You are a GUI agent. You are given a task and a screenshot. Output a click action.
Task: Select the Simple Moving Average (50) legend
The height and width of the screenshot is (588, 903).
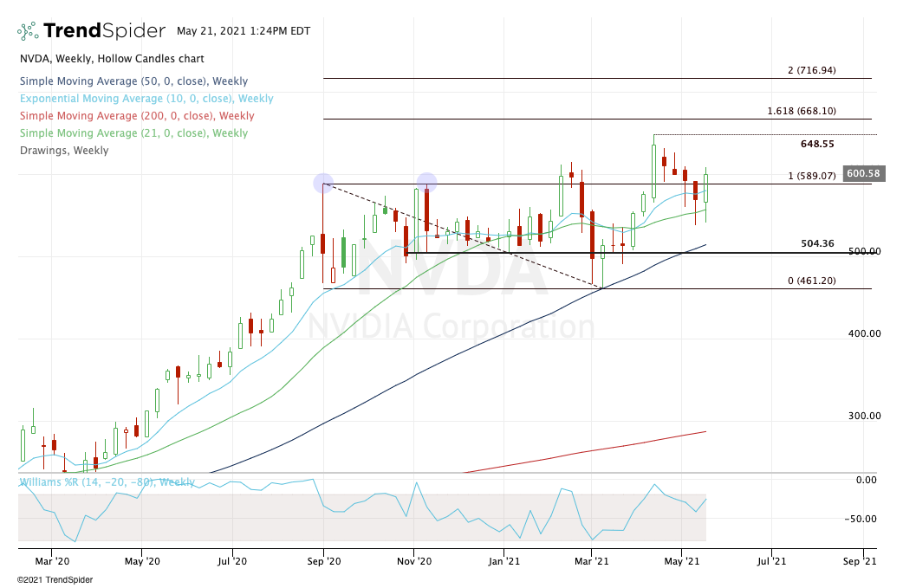pyautogui.click(x=133, y=81)
